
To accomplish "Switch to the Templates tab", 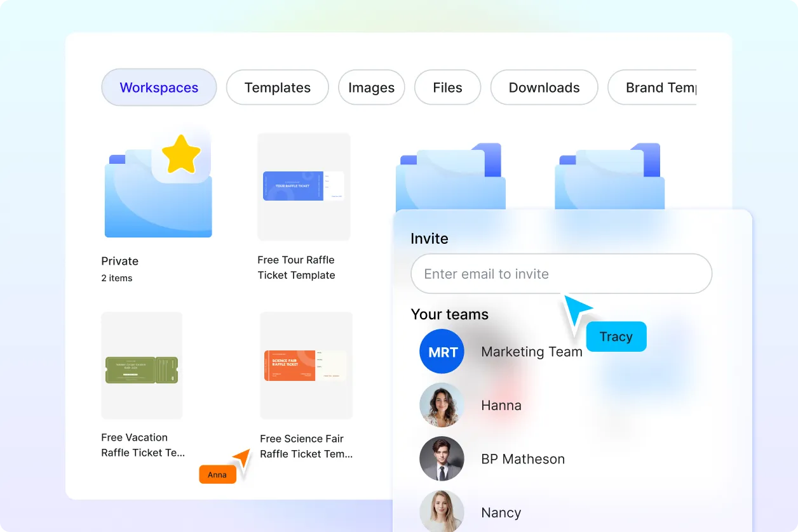I will (277, 87).
